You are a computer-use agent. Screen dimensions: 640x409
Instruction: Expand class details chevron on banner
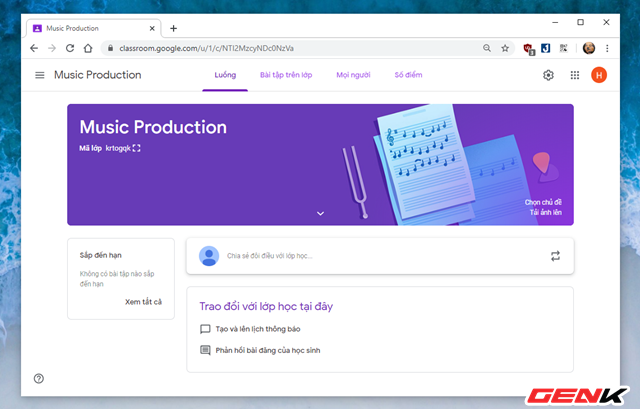[320, 213]
